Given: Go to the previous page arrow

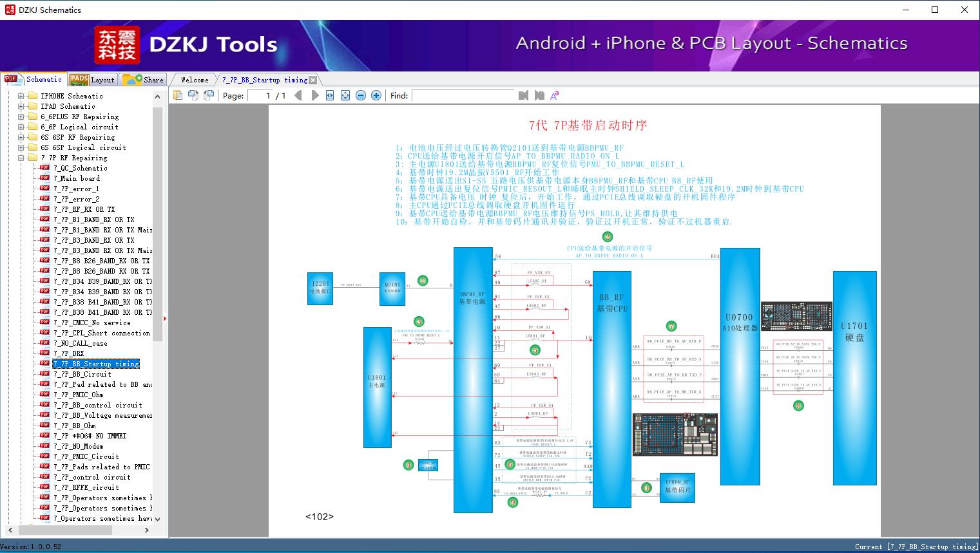Looking at the screenshot, I should pos(298,95).
